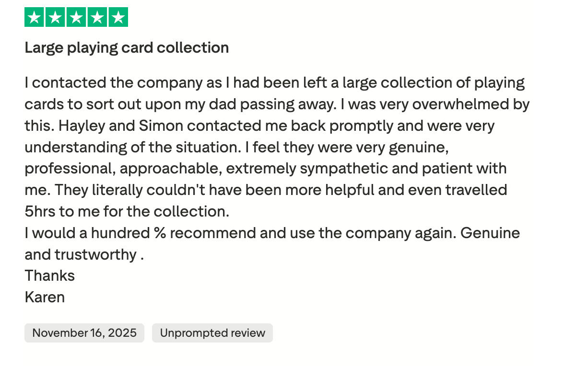
Task: Click the reviewer signature 'Karen'
Action: pyautogui.click(x=45, y=297)
